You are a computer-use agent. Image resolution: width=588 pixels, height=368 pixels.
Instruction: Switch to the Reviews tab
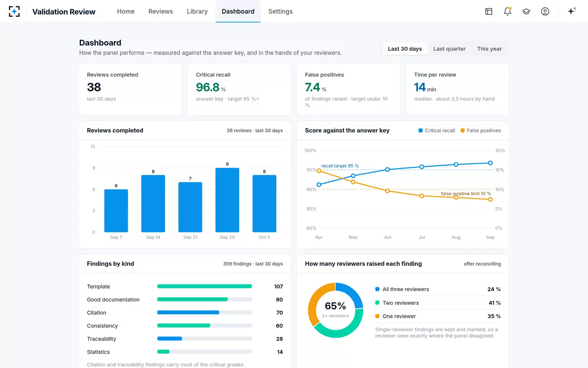click(160, 11)
